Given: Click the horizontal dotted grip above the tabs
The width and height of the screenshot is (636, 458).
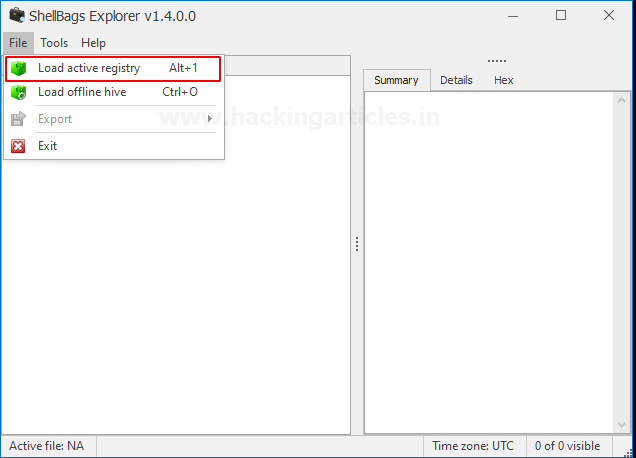Looking at the screenshot, I should click(x=497, y=61).
